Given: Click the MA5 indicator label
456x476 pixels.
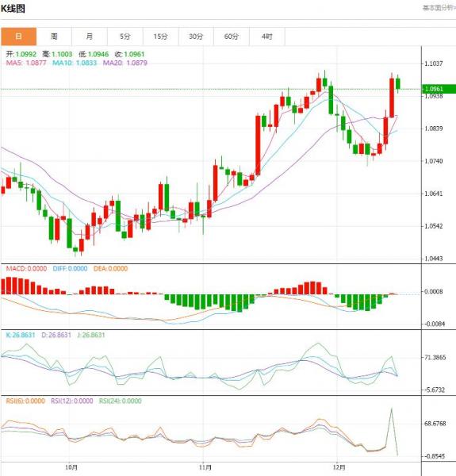Looking at the screenshot, I should coord(26,63).
